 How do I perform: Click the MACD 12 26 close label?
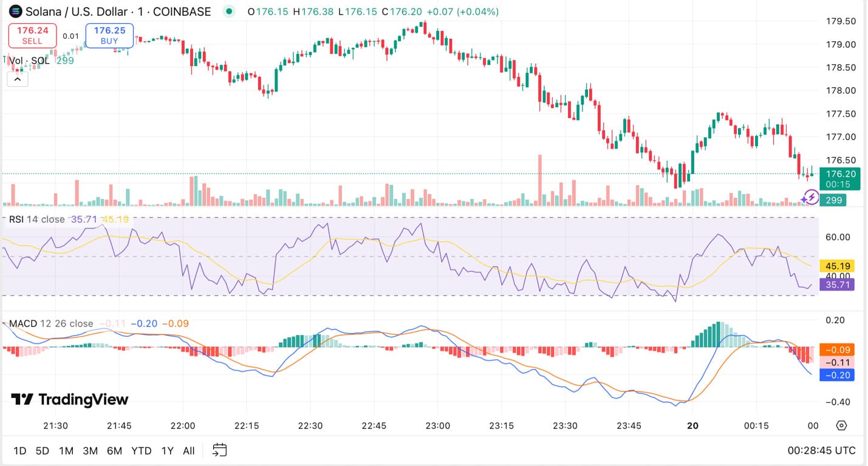[51, 323]
